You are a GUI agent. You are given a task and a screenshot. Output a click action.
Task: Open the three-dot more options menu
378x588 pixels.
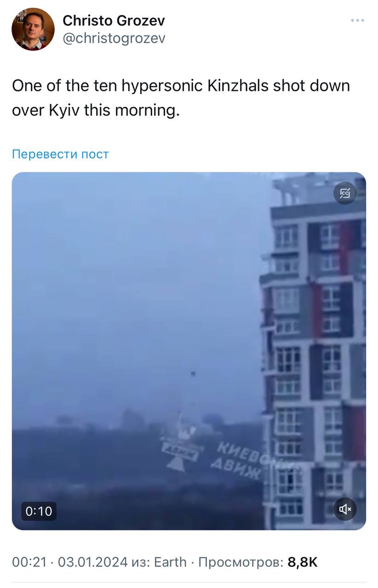click(357, 20)
